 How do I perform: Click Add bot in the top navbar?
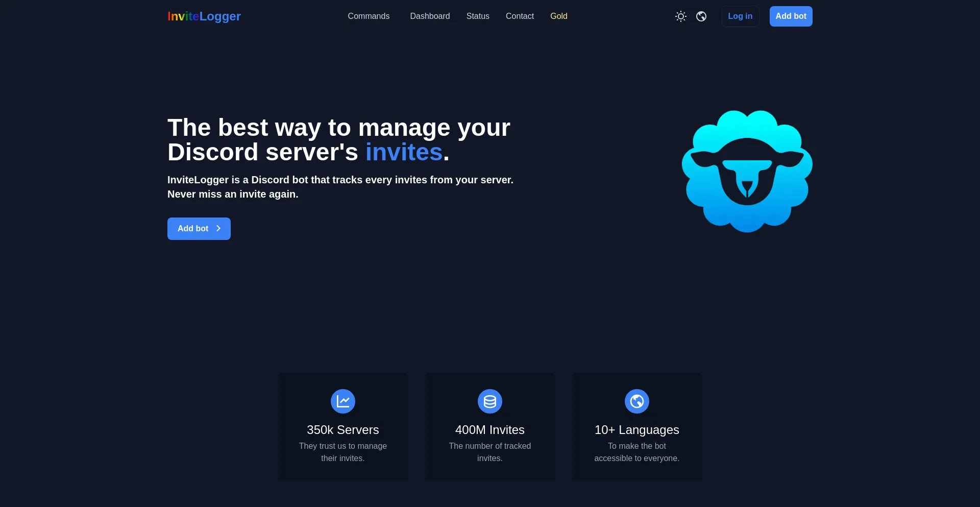point(791,16)
